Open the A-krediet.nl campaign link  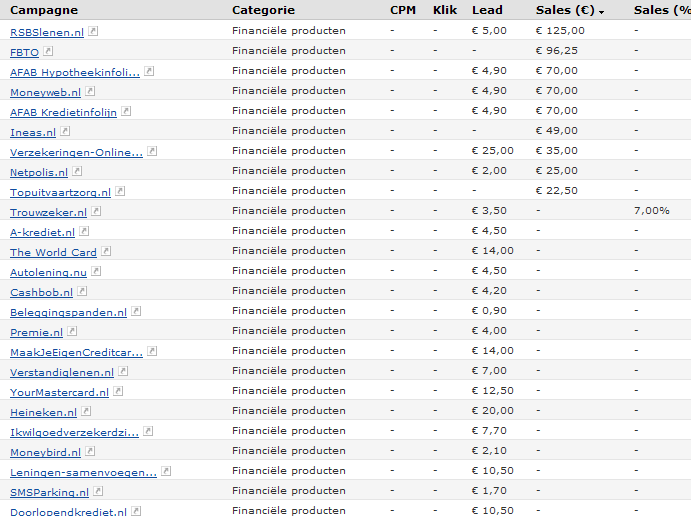pos(42,232)
